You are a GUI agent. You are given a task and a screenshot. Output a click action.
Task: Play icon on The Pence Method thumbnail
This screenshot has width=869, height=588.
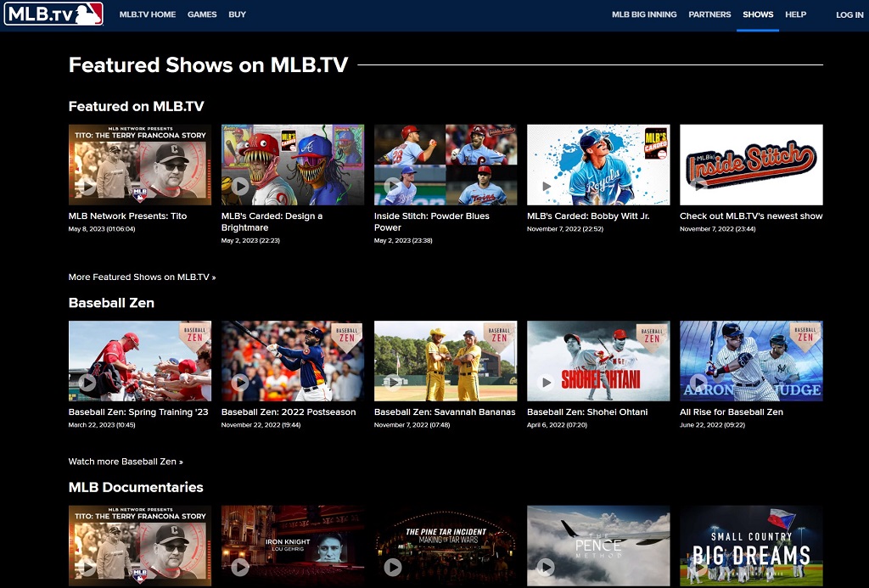point(546,567)
